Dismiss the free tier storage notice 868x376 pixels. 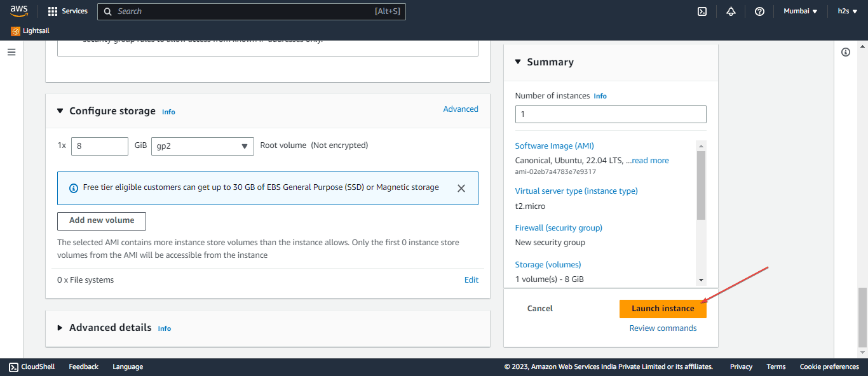click(x=461, y=188)
